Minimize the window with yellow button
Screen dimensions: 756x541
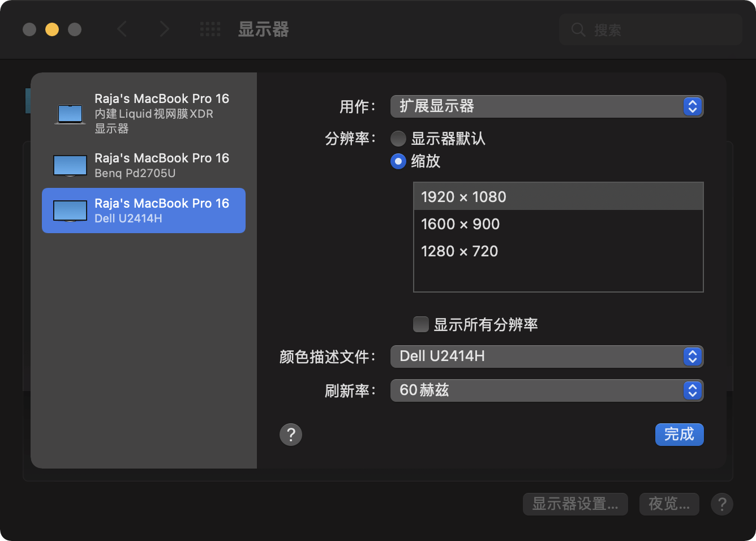click(x=52, y=29)
